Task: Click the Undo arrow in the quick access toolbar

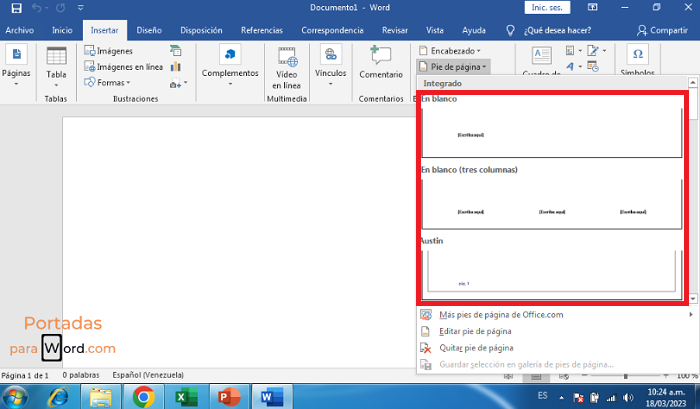Action: point(37,8)
